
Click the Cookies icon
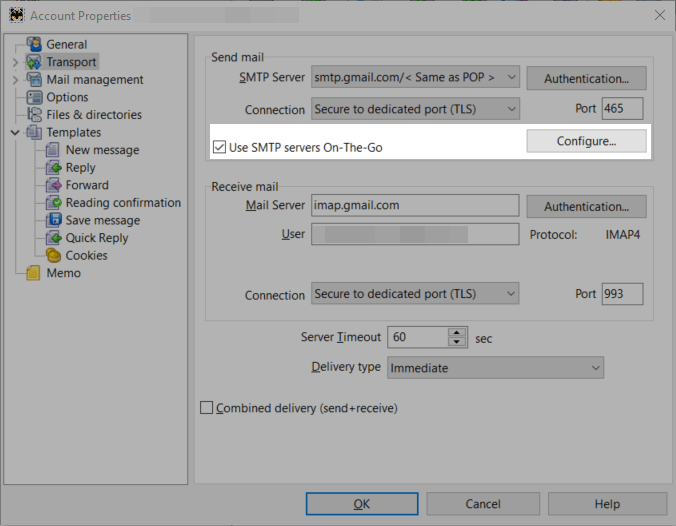53,256
